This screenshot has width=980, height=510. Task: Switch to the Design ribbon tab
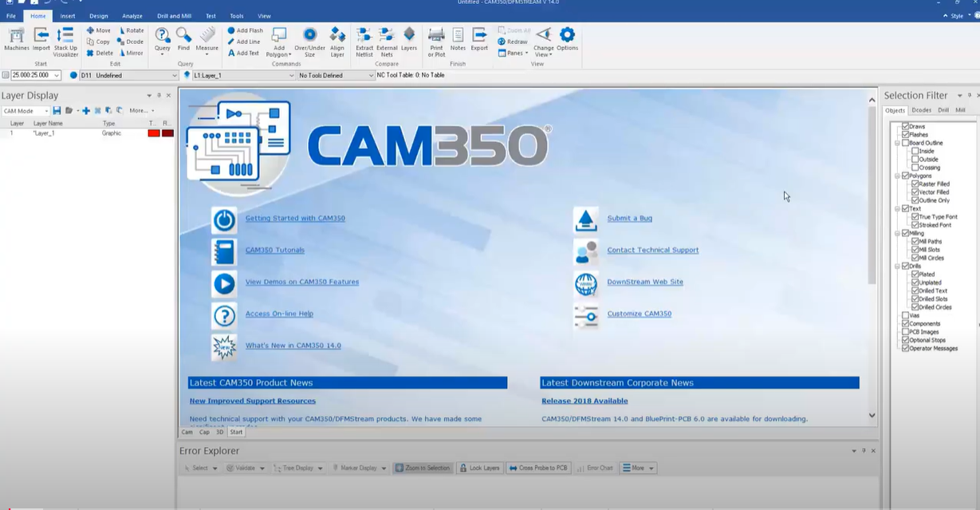[x=99, y=16]
